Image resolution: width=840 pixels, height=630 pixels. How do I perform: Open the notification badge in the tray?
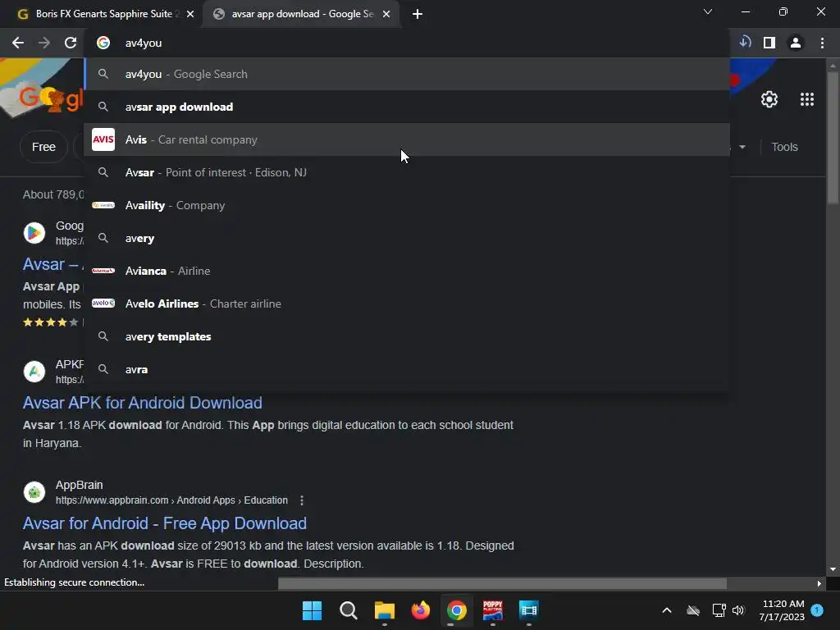click(817, 609)
